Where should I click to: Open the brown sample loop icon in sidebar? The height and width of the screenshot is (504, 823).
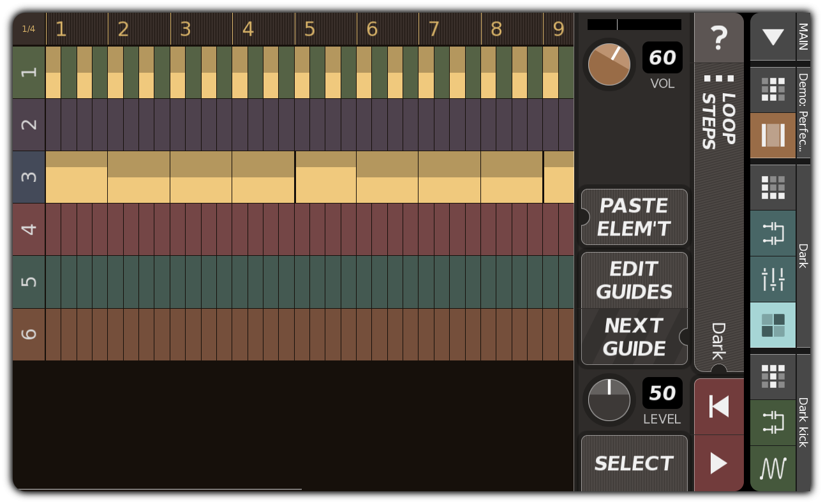[773, 135]
